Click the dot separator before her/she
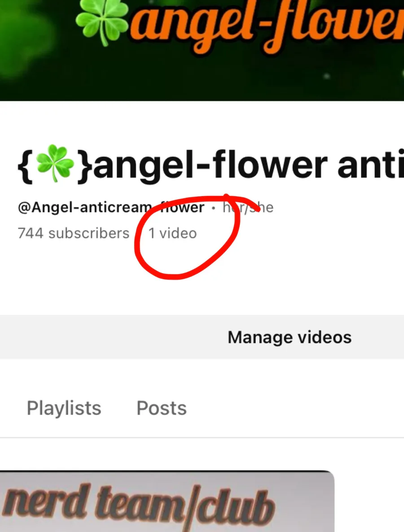 tap(213, 208)
